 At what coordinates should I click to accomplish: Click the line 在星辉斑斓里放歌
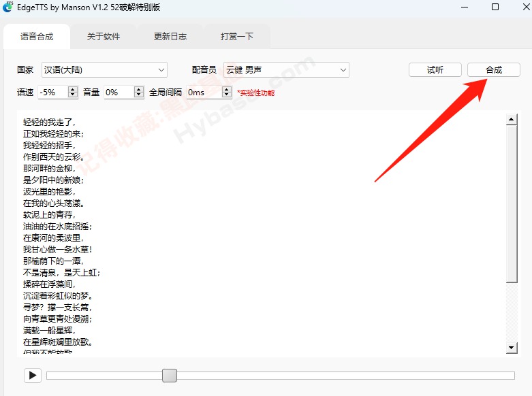58,342
